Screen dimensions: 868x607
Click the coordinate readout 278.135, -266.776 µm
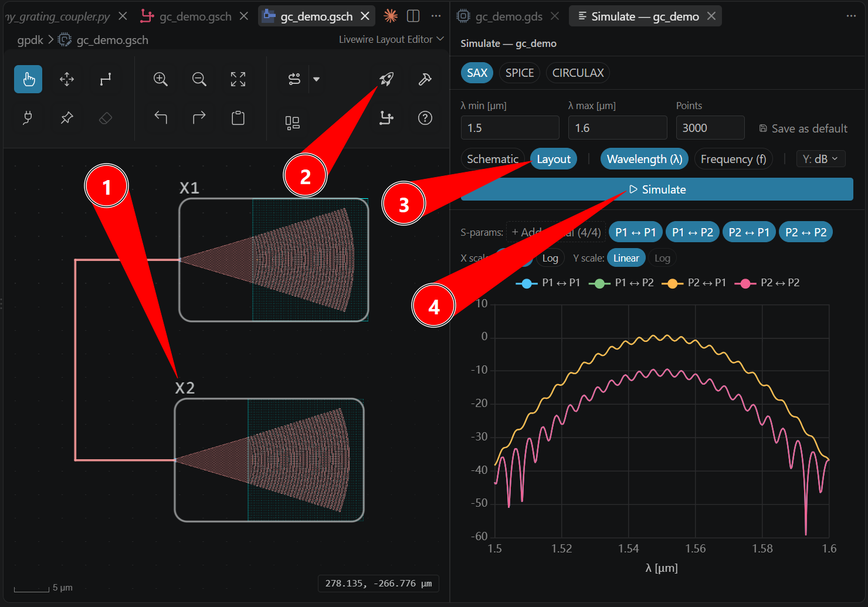tap(378, 584)
